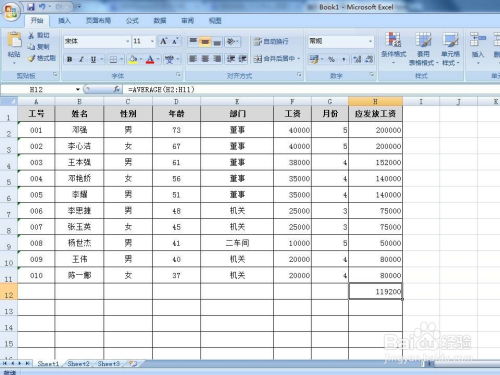Viewport: 500px width, 375px height.
Task: Open the text orientation menu
Action: [x=232, y=41]
